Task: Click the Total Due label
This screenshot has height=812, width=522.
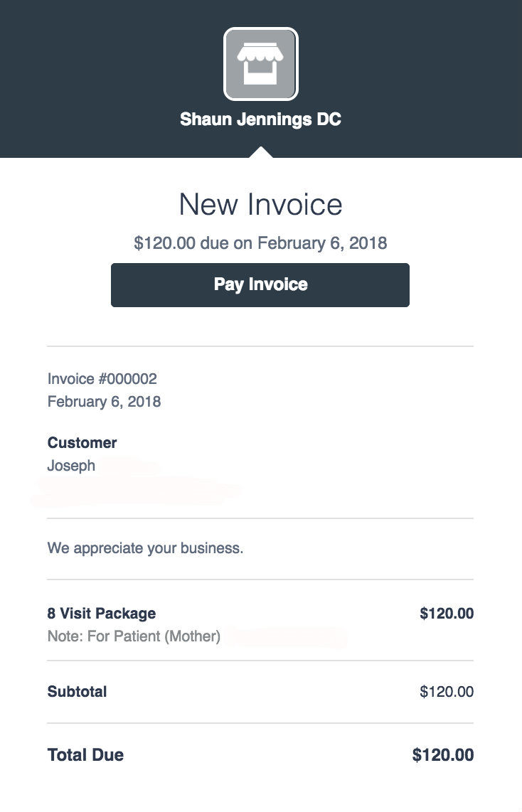Action: tap(85, 755)
